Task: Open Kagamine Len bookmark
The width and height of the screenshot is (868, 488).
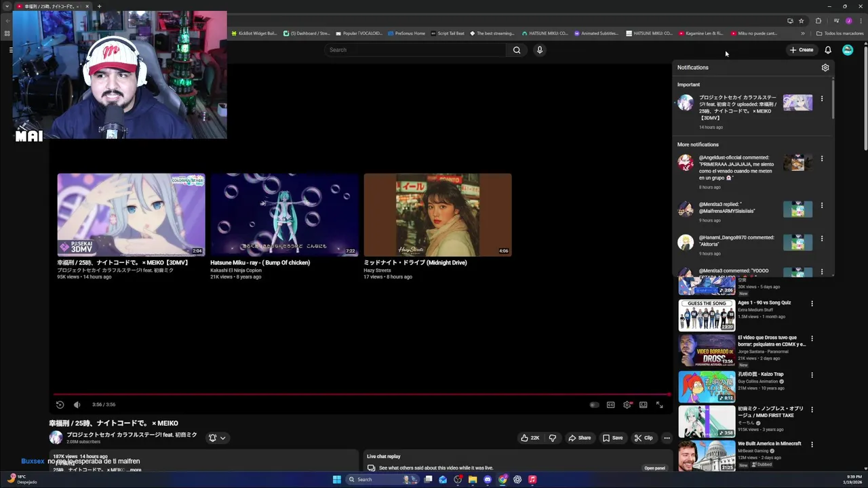Action: click(701, 33)
